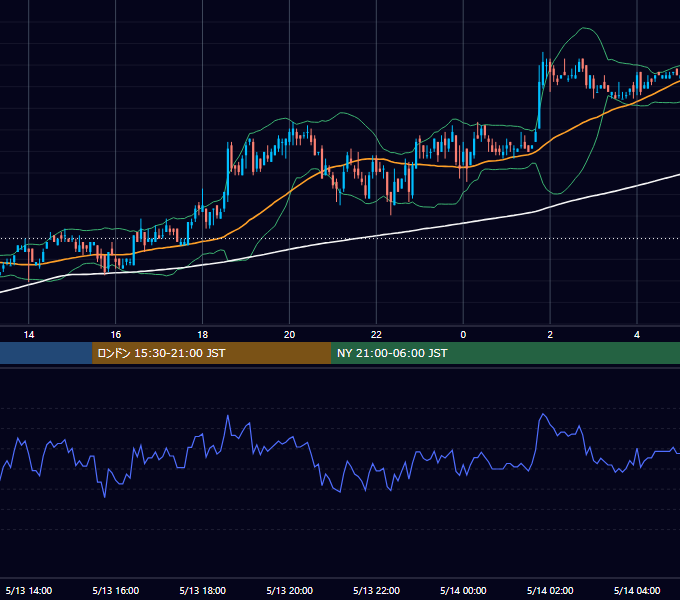This screenshot has height=600, width=680.
Task: Click the 5/14 00:00 time label
Action: point(463,590)
